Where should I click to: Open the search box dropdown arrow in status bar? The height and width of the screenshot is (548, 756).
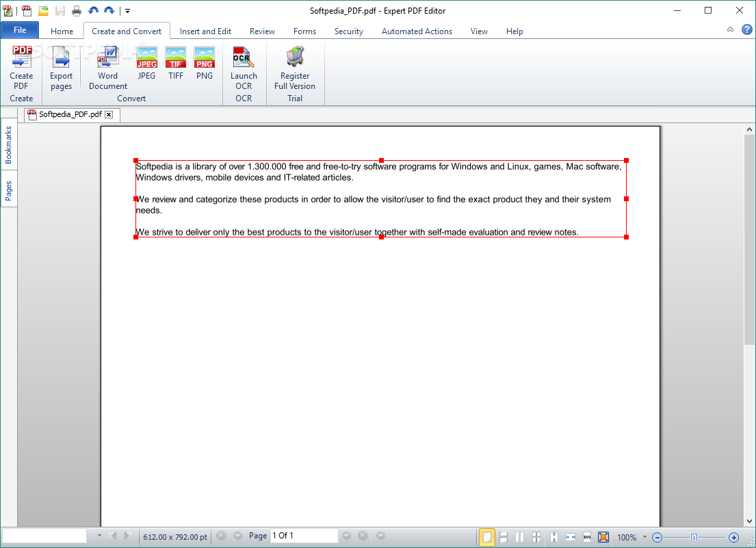click(x=99, y=536)
